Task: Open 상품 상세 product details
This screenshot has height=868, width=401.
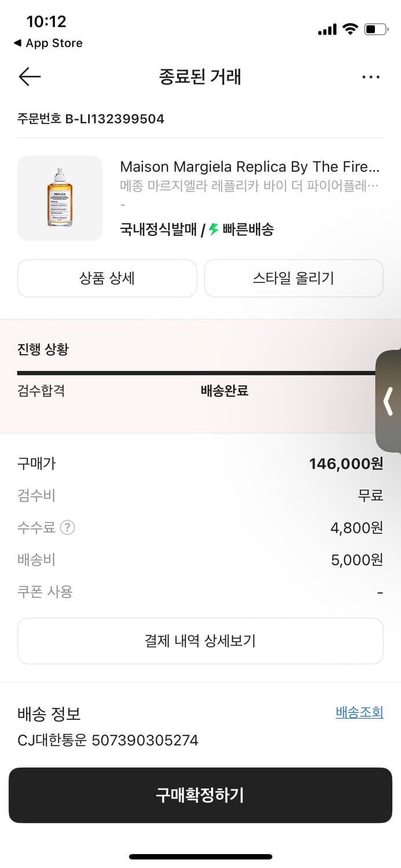Action: point(107,278)
